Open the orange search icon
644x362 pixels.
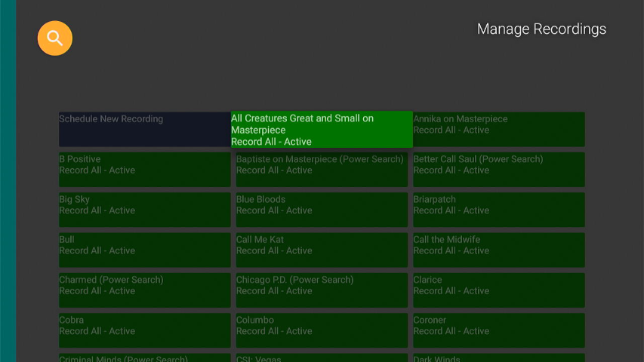pos(54,38)
